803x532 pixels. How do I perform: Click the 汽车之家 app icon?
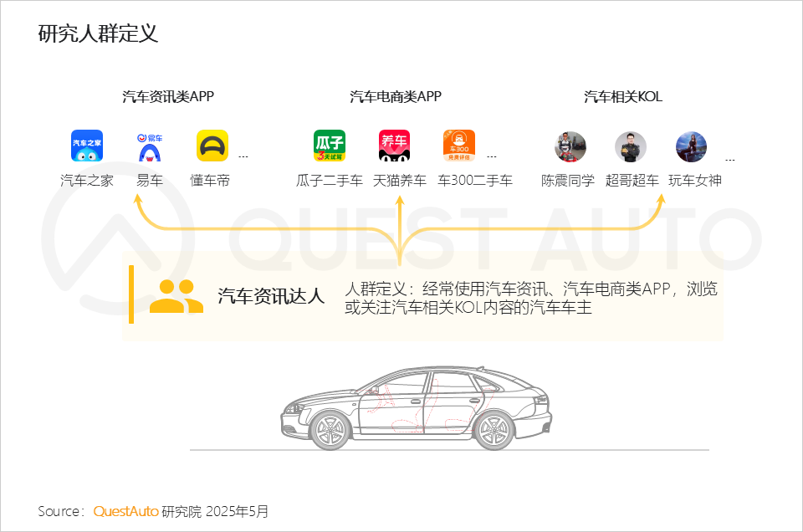(86, 146)
